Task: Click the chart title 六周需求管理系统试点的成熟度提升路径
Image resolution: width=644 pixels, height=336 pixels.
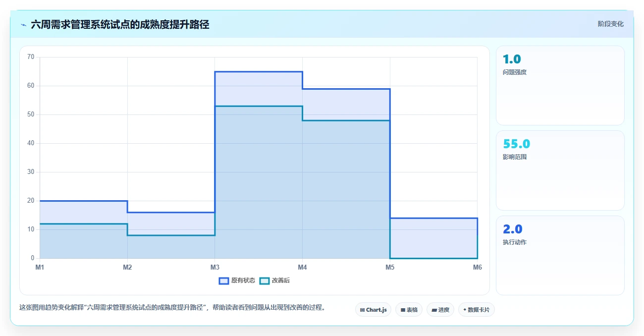Action: pos(120,25)
